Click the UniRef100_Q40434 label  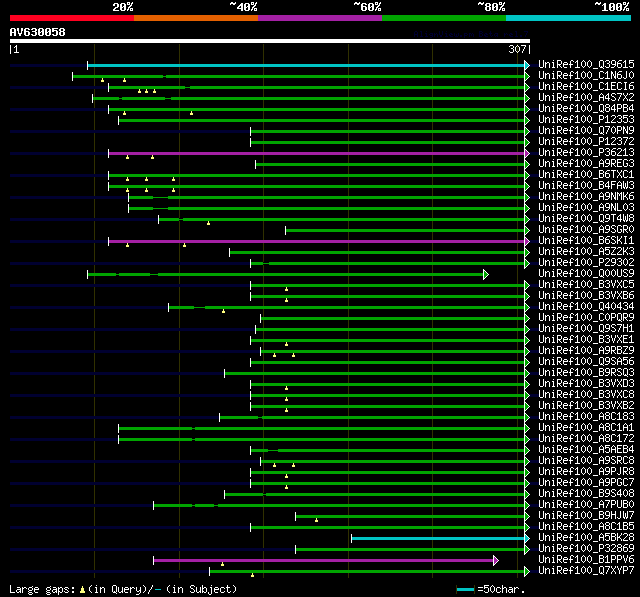coord(586,307)
